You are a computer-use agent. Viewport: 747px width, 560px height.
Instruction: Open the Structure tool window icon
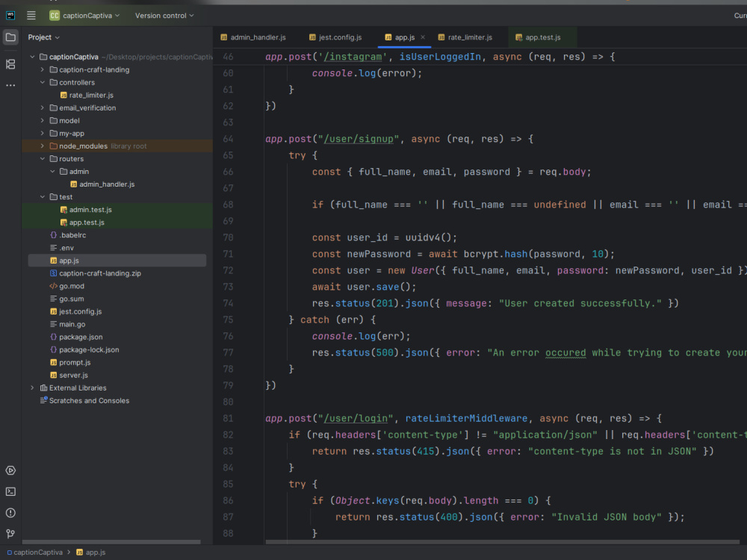click(x=10, y=64)
